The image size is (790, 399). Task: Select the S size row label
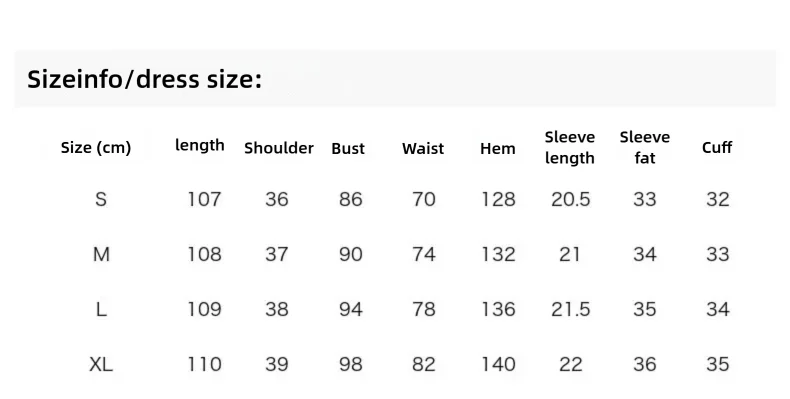[101, 200]
